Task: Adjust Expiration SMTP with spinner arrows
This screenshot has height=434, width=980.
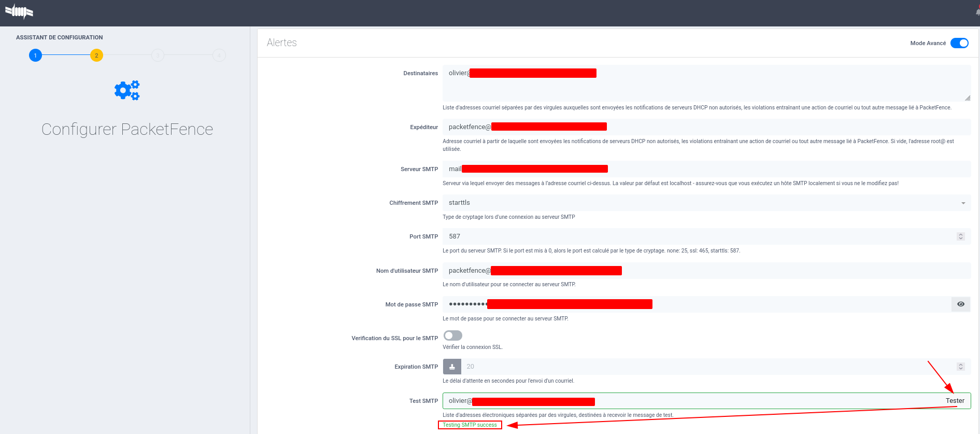Action: click(x=960, y=367)
